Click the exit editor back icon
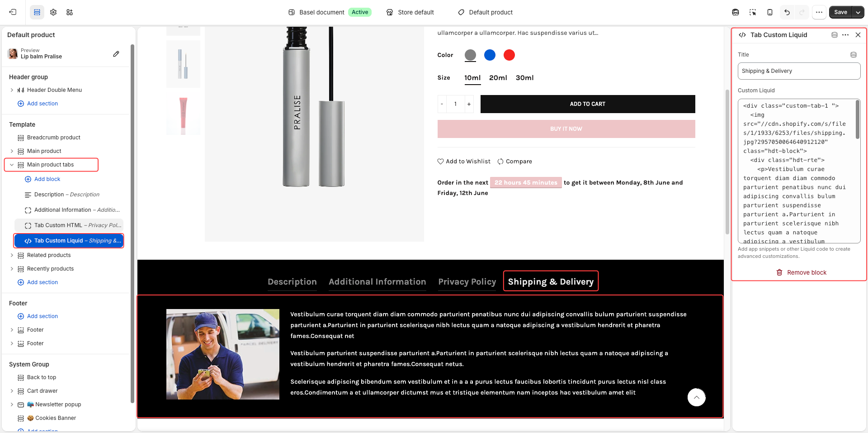The height and width of the screenshot is (433, 868). [13, 12]
